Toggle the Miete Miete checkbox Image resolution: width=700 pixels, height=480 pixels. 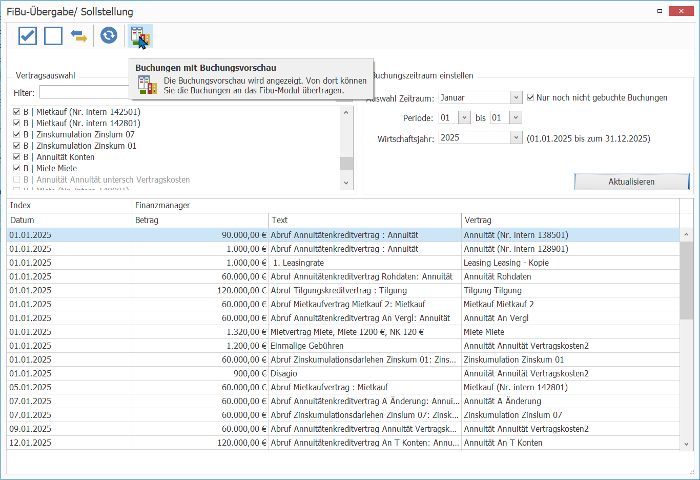(17, 168)
